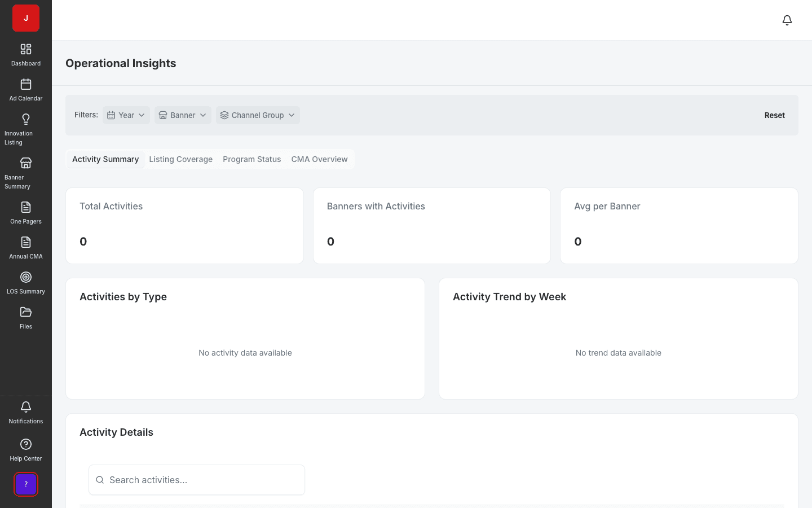This screenshot has width=812, height=508.
Task: Click the top-right bell icon
Action: tap(787, 20)
